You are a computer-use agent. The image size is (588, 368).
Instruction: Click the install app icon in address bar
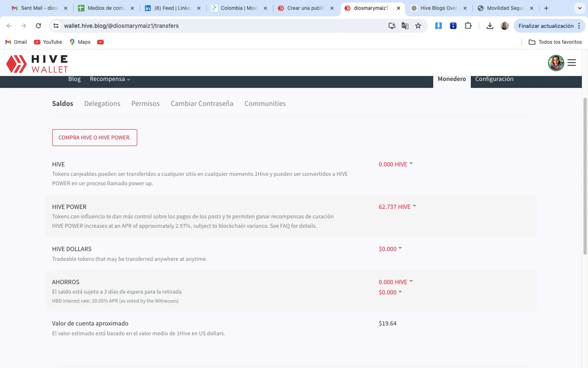click(392, 26)
